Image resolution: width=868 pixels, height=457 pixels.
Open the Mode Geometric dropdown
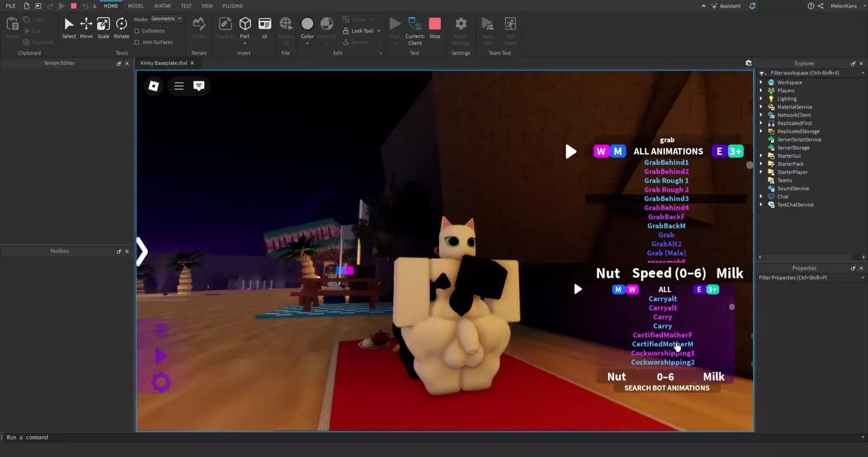tap(166, 19)
